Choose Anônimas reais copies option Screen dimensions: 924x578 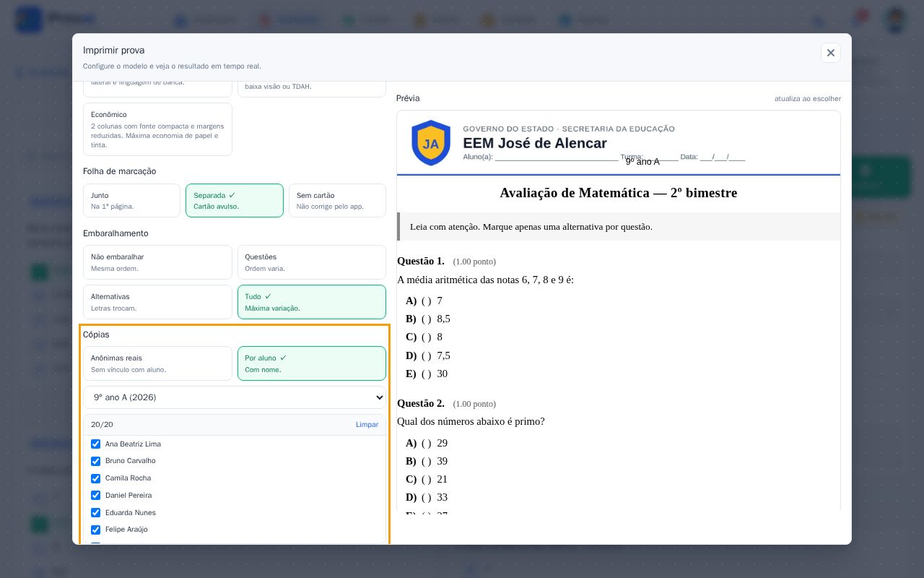tap(157, 363)
